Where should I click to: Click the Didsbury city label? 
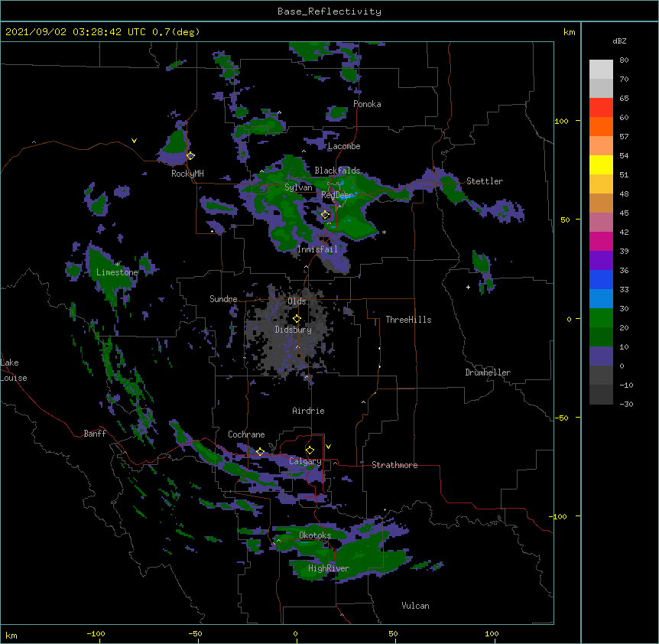(293, 330)
